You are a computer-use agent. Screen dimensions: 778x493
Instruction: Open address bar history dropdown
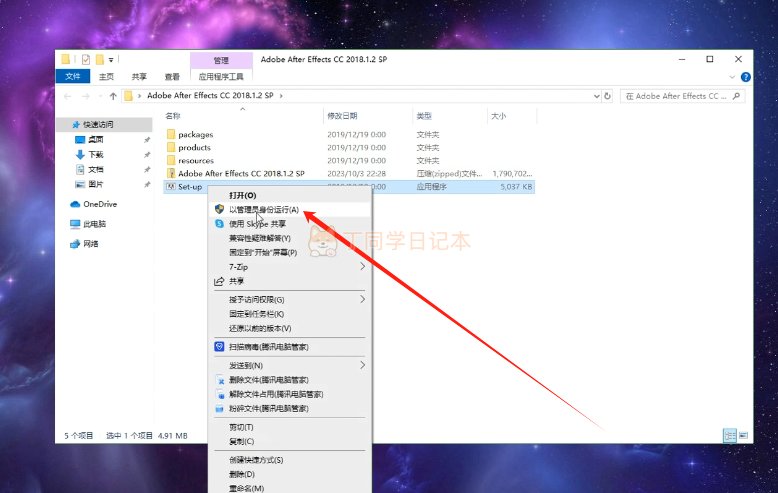coord(596,96)
